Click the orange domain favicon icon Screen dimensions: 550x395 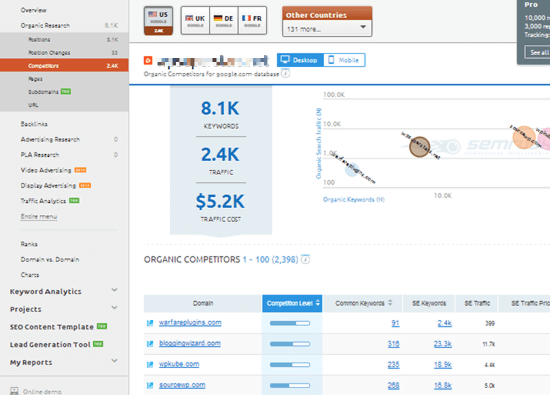(x=148, y=60)
